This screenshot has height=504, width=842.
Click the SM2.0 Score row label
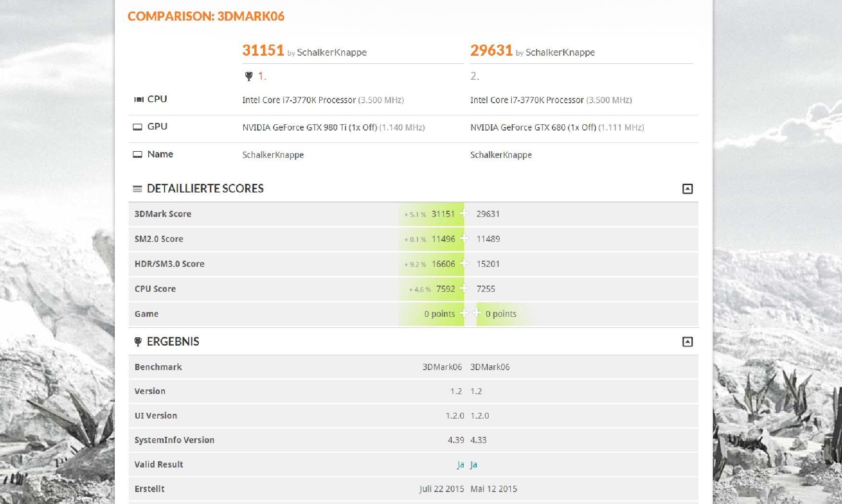tap(159, 239)
